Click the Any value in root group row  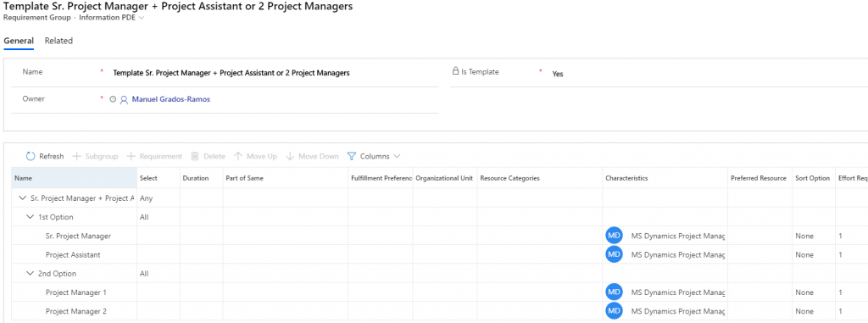click(x=146, y=198)
